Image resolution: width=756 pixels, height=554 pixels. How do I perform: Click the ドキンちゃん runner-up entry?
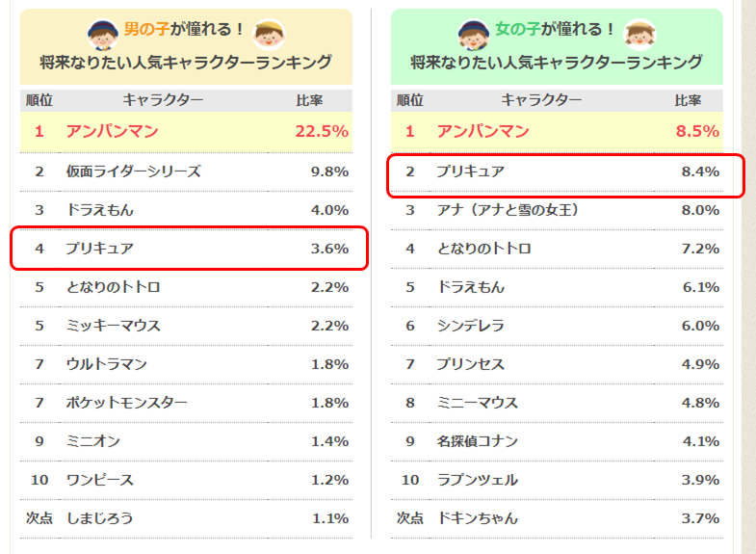click(477, 518)
